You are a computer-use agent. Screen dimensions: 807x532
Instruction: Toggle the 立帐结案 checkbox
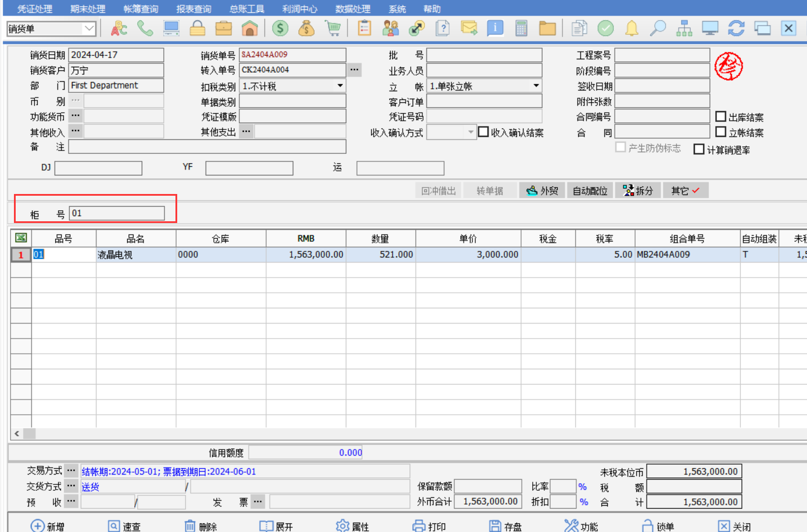(x=721, y=132)
